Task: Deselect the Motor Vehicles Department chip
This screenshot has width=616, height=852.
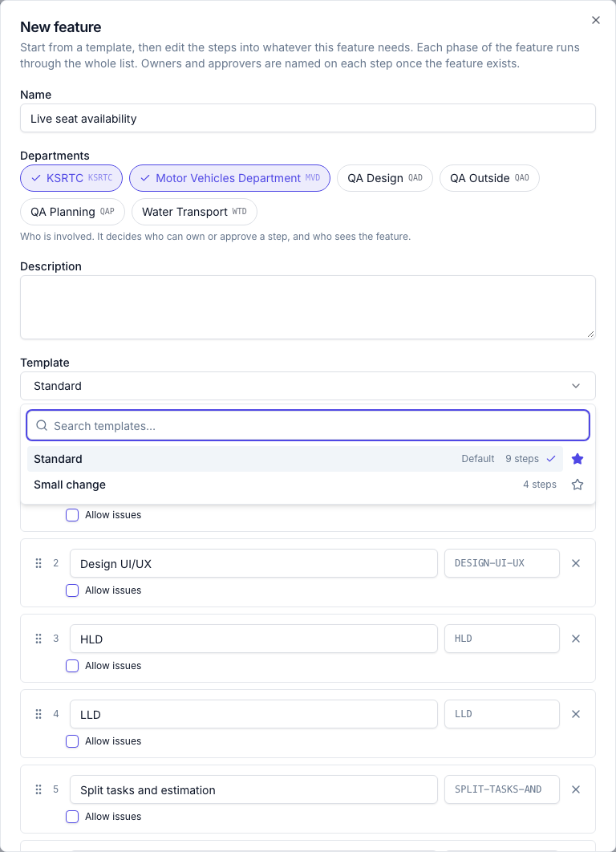Action: tap(229, 178)
